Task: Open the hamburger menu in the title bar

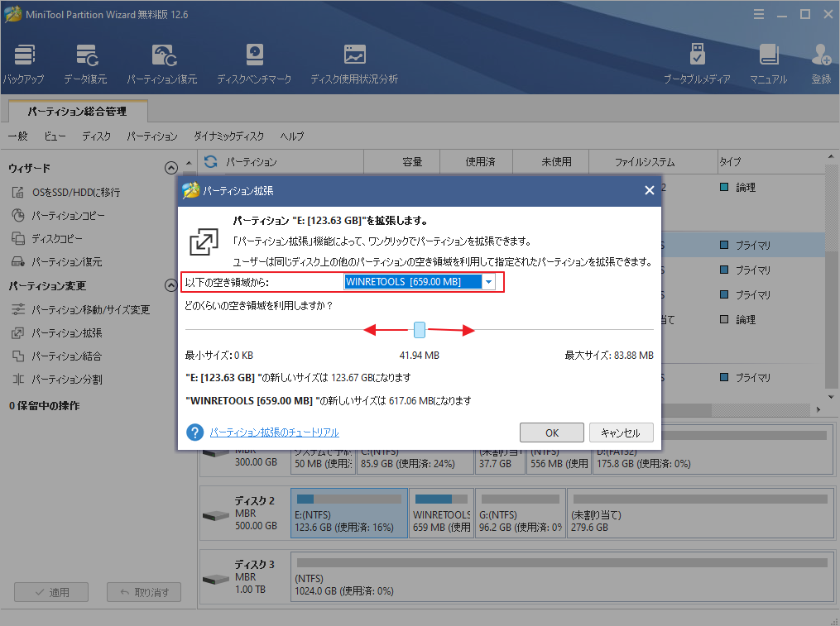Action: (759, 14)
